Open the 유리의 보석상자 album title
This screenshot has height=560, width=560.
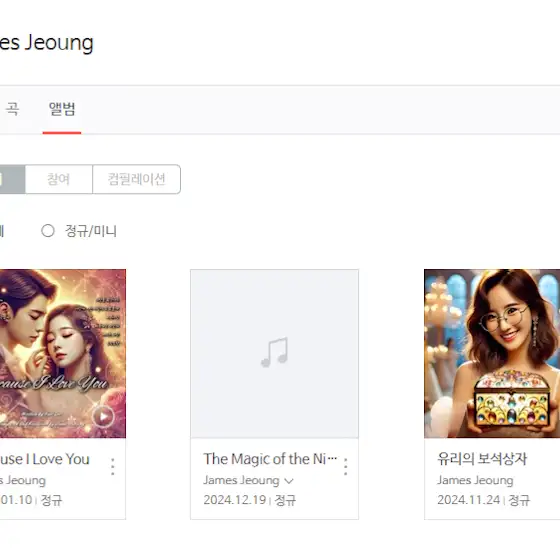482,459
